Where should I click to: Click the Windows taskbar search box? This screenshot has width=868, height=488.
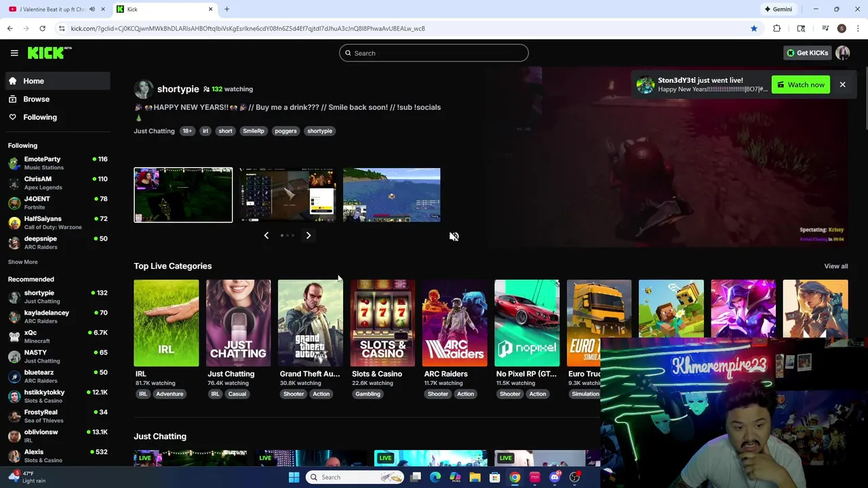[x=355, y=477]
